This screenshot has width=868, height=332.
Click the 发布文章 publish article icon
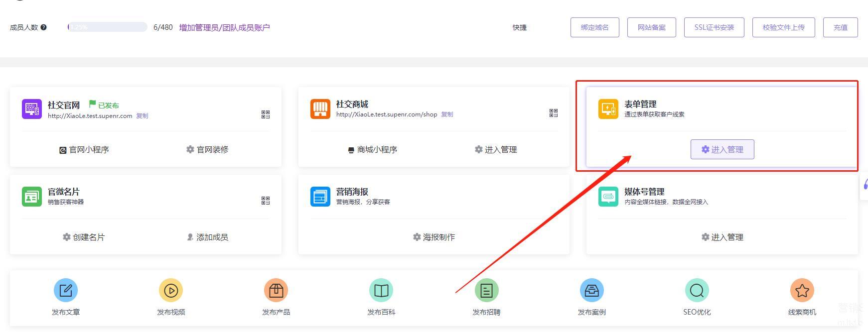(x=66, y=290)
